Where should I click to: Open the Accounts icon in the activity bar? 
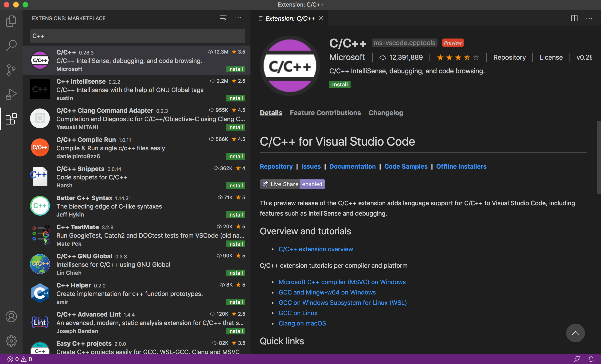[x=11, y=317]
